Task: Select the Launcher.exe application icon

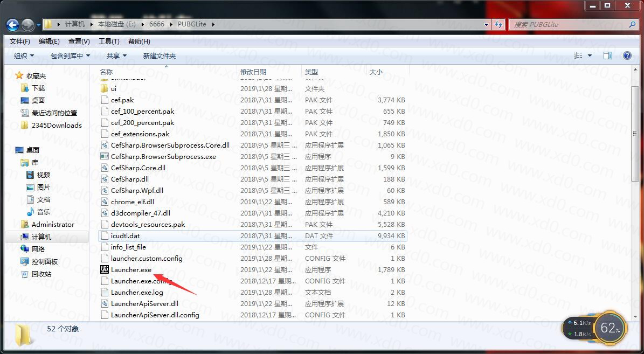Action: [105, 270]
